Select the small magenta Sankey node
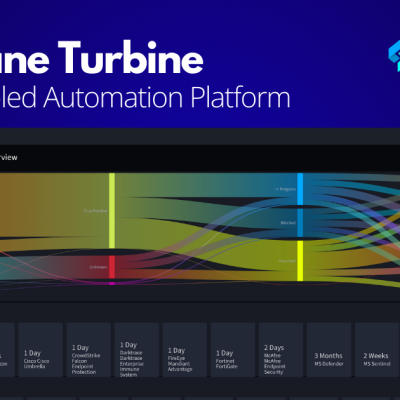This screenshot has height=400, width=400. pos(112,284)
